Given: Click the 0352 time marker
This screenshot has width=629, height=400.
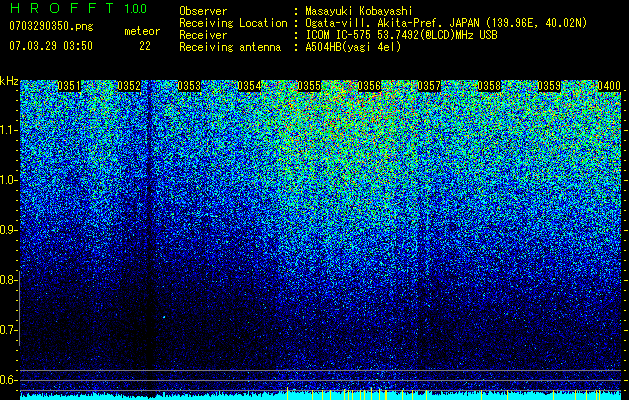Looking at the screenshot, I should point(129,86).
